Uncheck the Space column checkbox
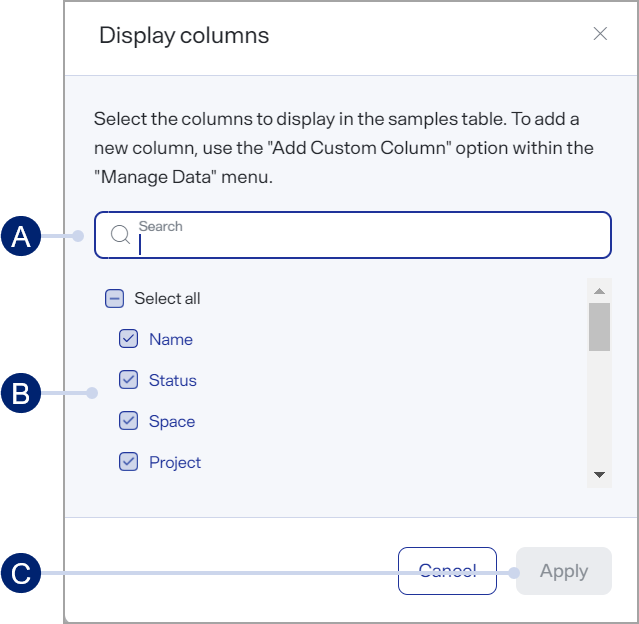This screenshot has height=624, width=639. 128,421
